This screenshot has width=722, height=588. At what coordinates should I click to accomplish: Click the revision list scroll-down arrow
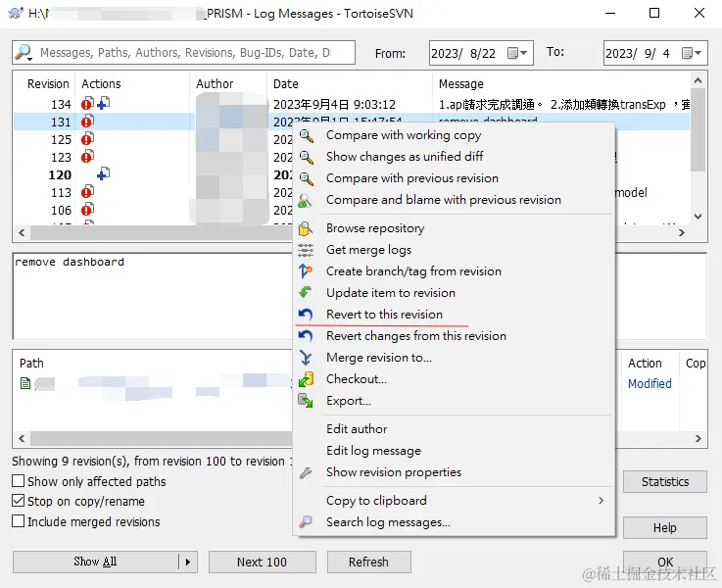click(698, 217)
